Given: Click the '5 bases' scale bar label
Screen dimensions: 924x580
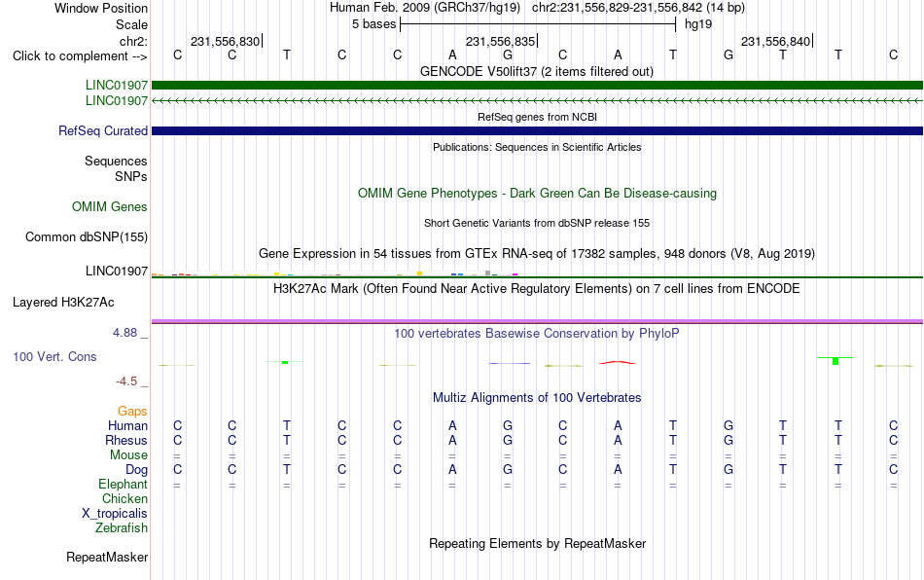Looking at the screenshot, I should click(x=374, y=24).
